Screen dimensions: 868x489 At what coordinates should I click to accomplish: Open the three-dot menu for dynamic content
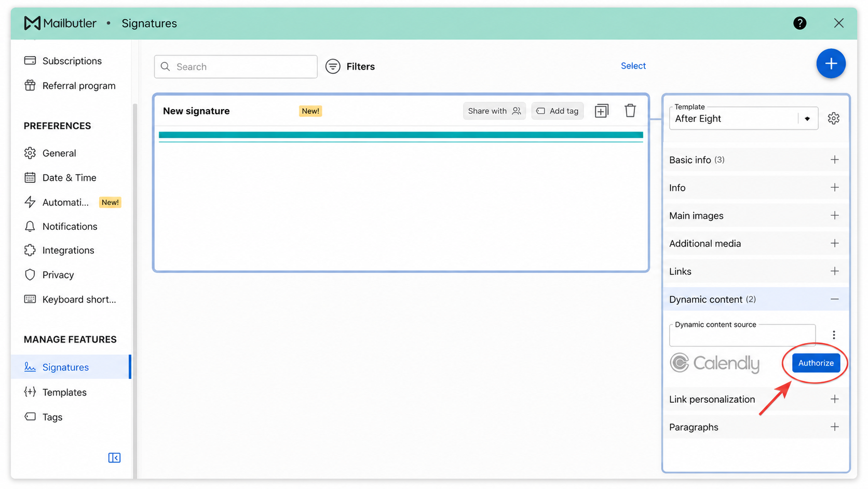(834, 335)
